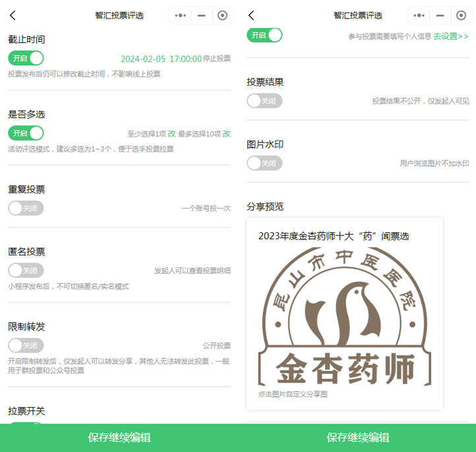Click 发起人可以查看投票明细 text
Viewport: 476px width, 452px height.
193,271
